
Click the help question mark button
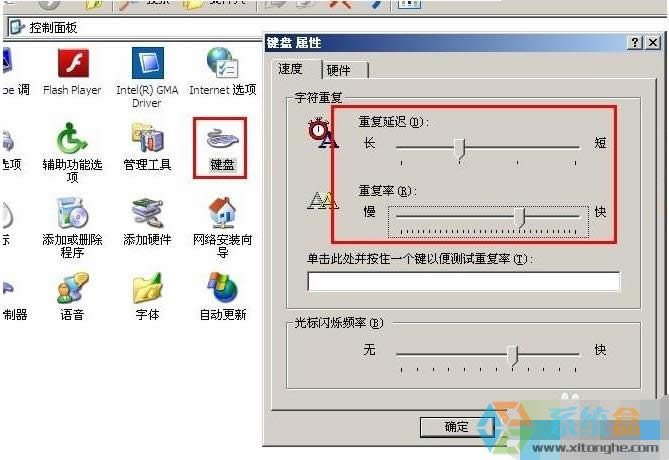pos(635,42)
